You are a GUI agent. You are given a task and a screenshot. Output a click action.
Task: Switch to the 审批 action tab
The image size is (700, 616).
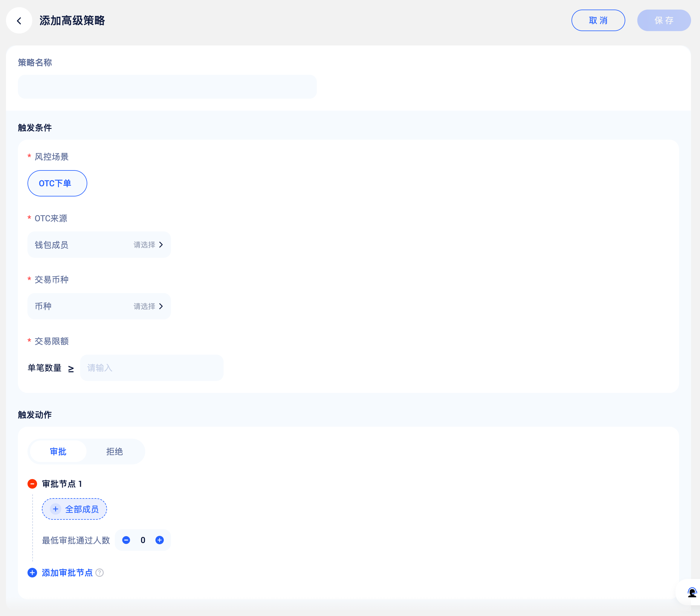(x=58, y=451)
